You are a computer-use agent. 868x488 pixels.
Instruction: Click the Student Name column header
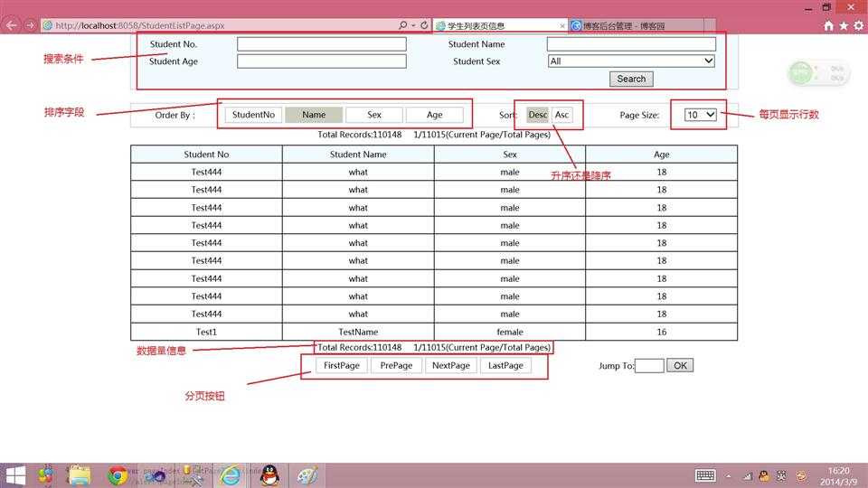click(358, 155)
